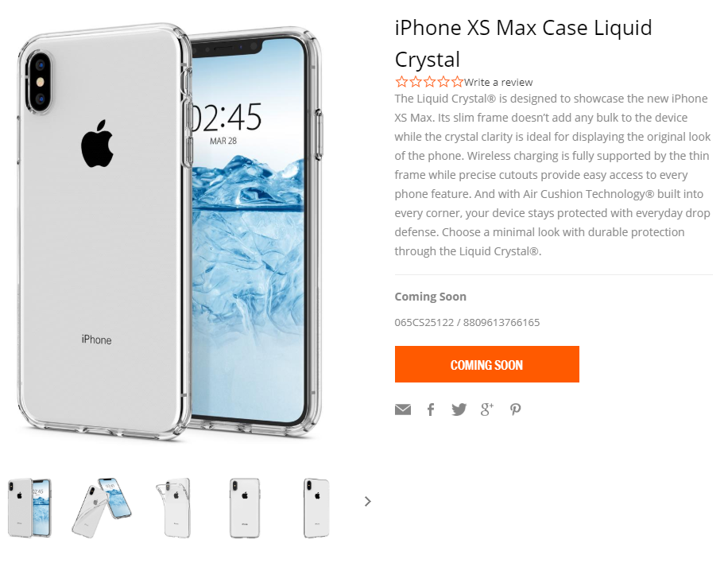Select third thumbnail with flexible clear case
The width and height of the screenshot is (728, 563).
pyautogui.click(x=173, y=507)
